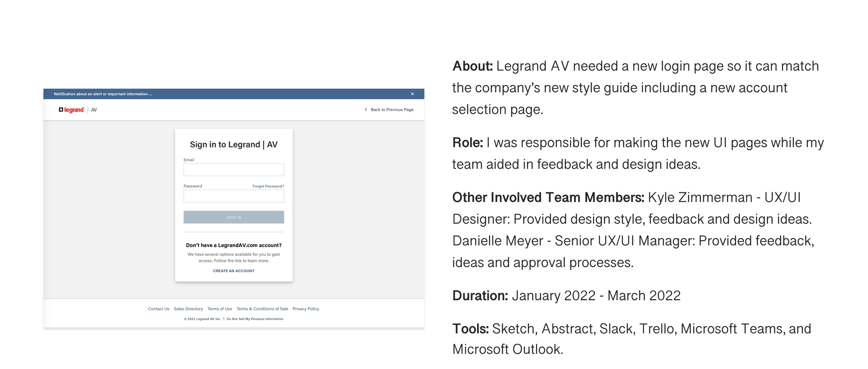Click 'Other Involved Team Members:' label
Viewport: 868px width, 369px height.
[x=548, y=198]
